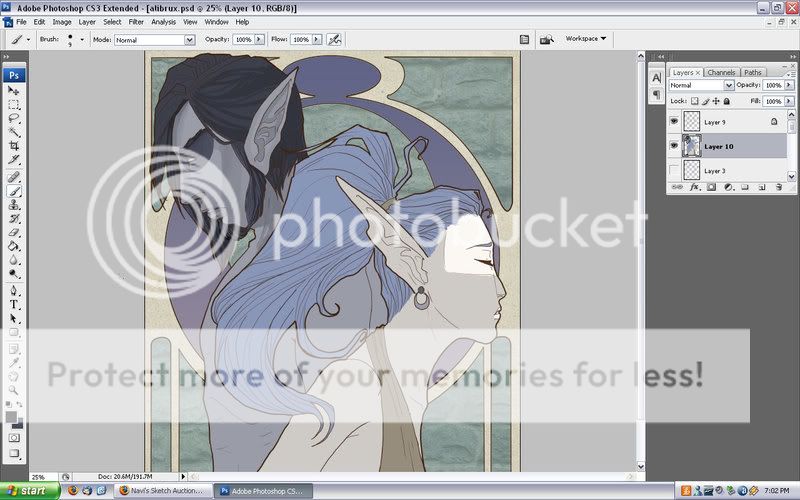The height and width of the screenshot is (500, 800).
Task: Select the Lasso tool
Action: click(x=14, y=118)
